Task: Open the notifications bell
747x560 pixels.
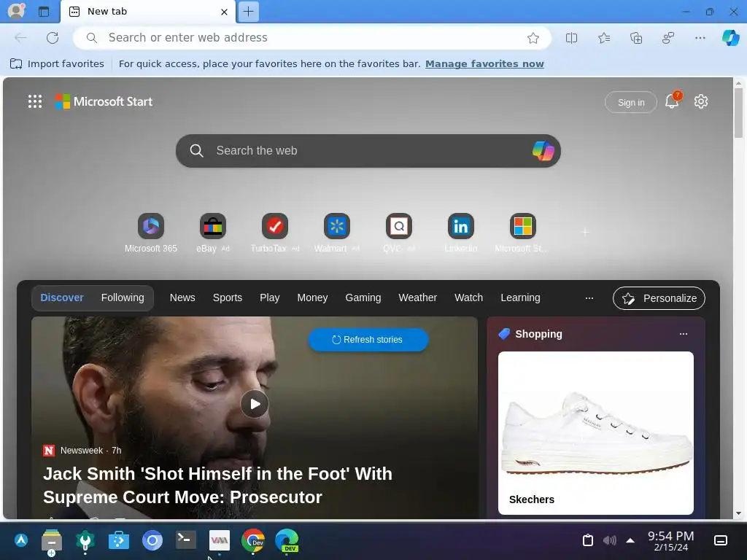Action: (672, 101)
